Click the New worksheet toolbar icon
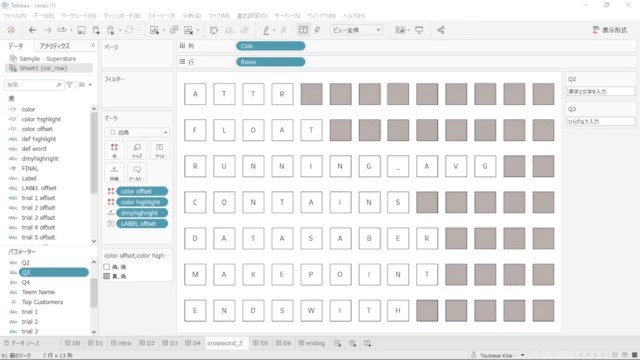Screen dimensions: 640x360 coord(154,30)
